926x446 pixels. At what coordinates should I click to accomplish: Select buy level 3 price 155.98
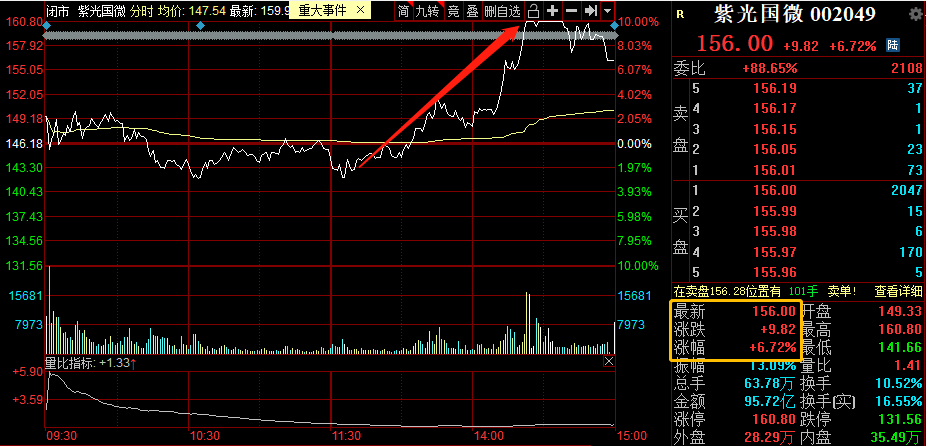point(775,231)
